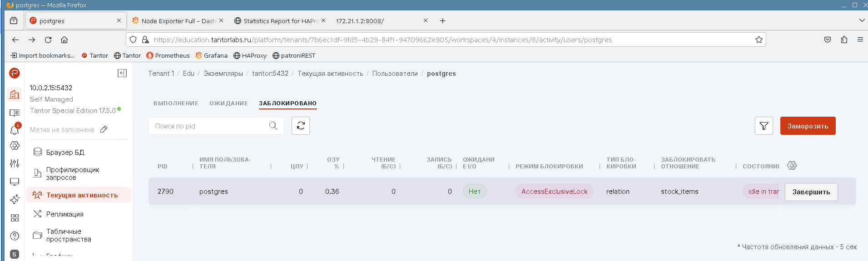This screenshot has height=261, width=868.
Task: Open table column settings gear
Action: (792, 166)
